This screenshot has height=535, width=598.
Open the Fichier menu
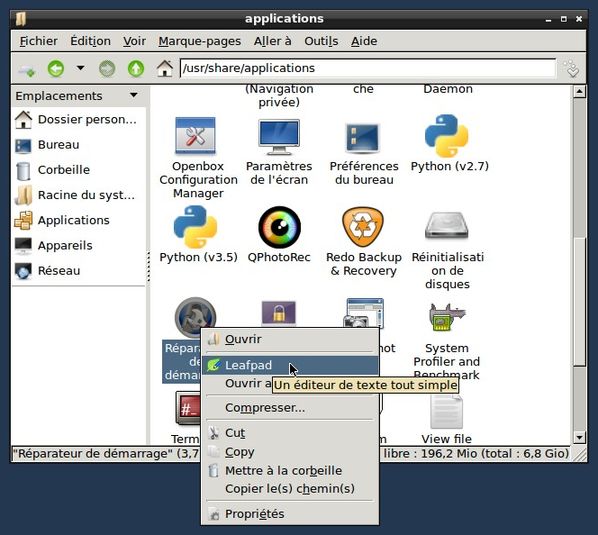(39, 41)
